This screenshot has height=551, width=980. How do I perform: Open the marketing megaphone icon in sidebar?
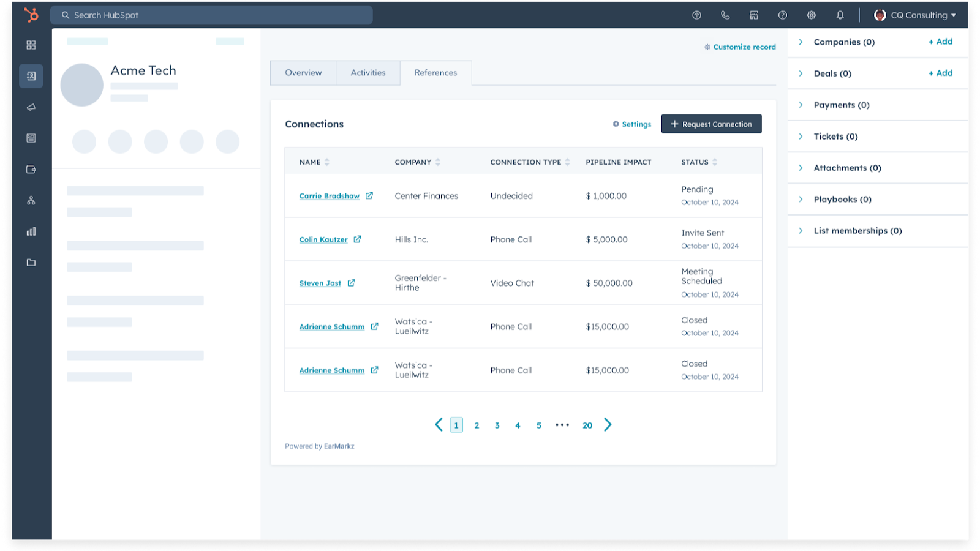point(31,107)
